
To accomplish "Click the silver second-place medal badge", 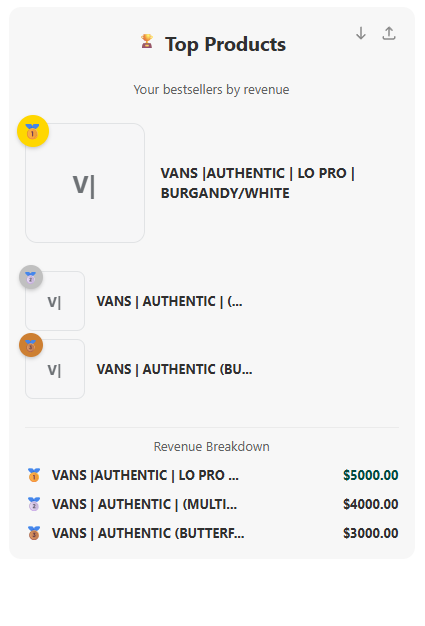I will click(x=31, y=277).
